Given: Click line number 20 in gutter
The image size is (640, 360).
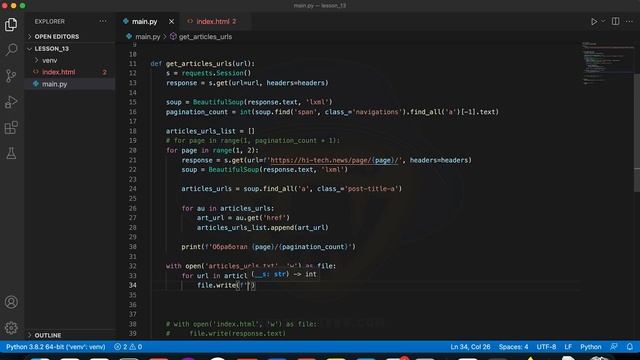Looking at the screenshot, I should click(x=132, y=151).
